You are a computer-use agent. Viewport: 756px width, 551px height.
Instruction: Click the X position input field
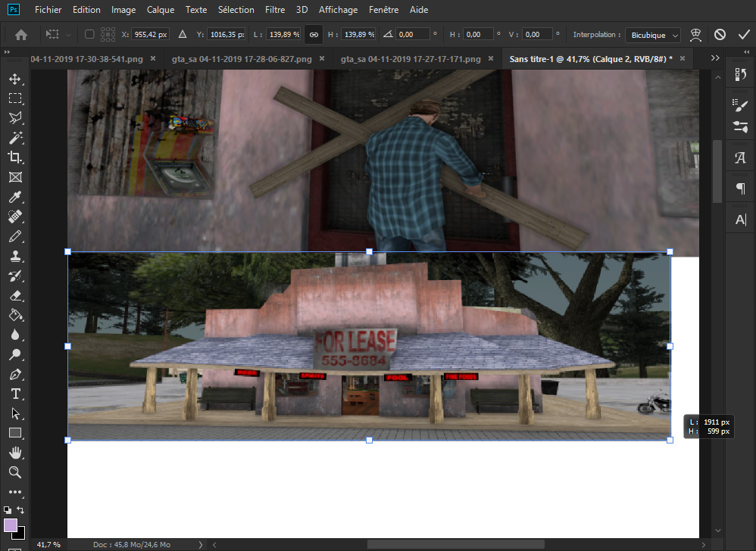pos(151,35)
